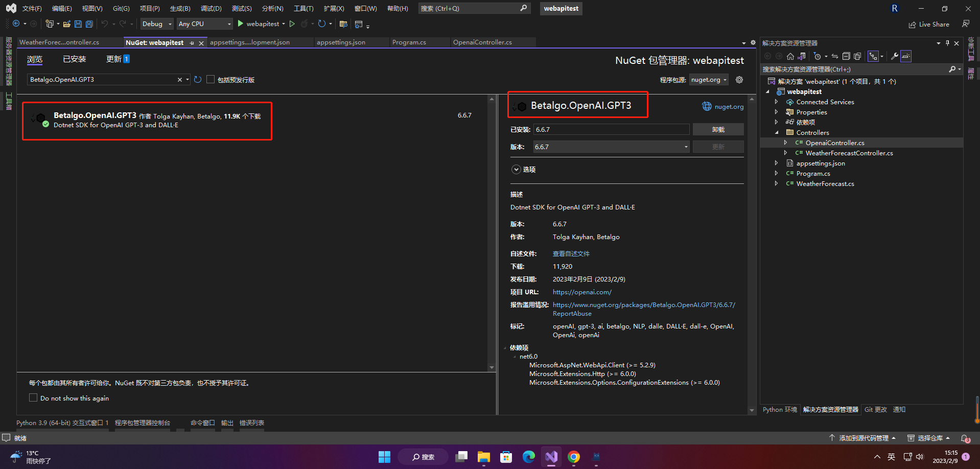Click the Live Share icon
The width and height of the screenshot is (980, 469).
click(x=913, y=25)
